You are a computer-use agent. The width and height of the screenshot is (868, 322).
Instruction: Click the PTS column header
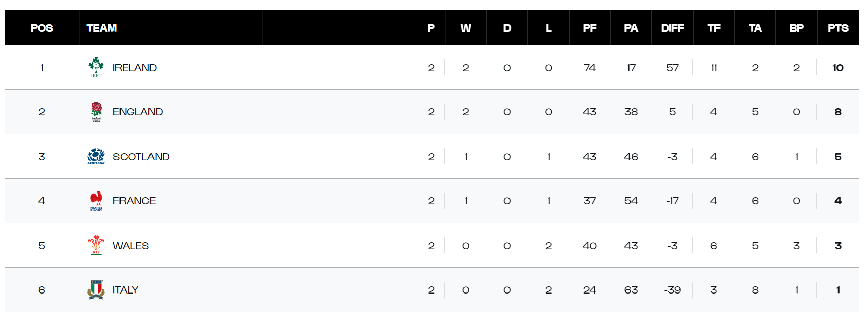[x=838, y=28]
